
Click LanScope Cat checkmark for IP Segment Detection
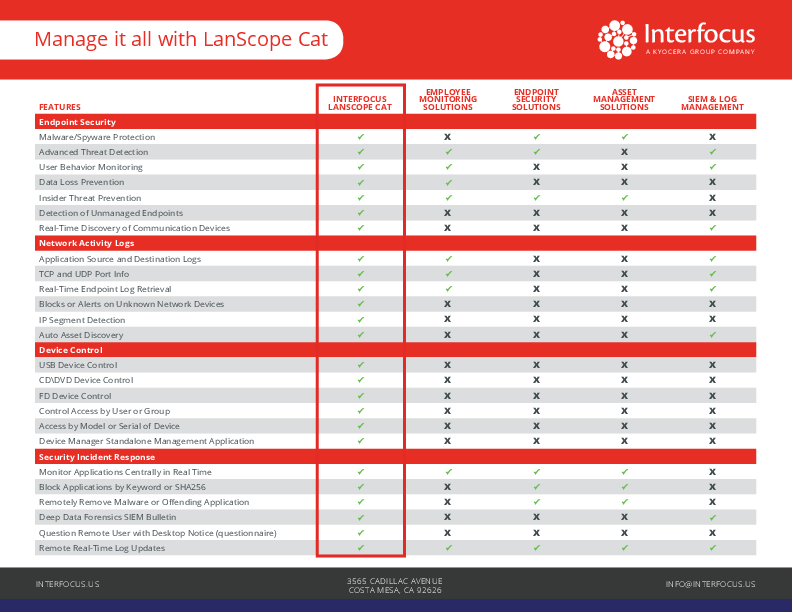click(361, 320)
